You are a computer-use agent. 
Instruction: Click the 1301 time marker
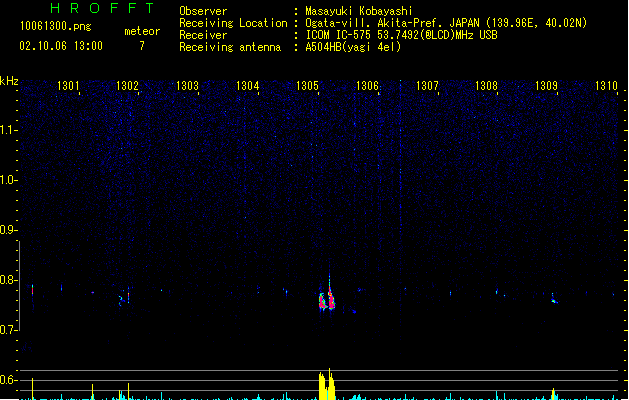68,86
